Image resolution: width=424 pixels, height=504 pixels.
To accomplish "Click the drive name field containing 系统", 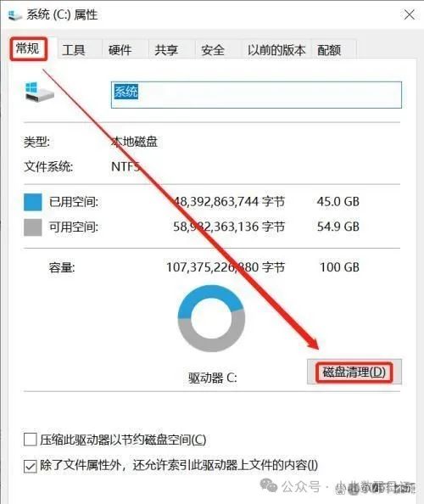I will pos(256,95).
